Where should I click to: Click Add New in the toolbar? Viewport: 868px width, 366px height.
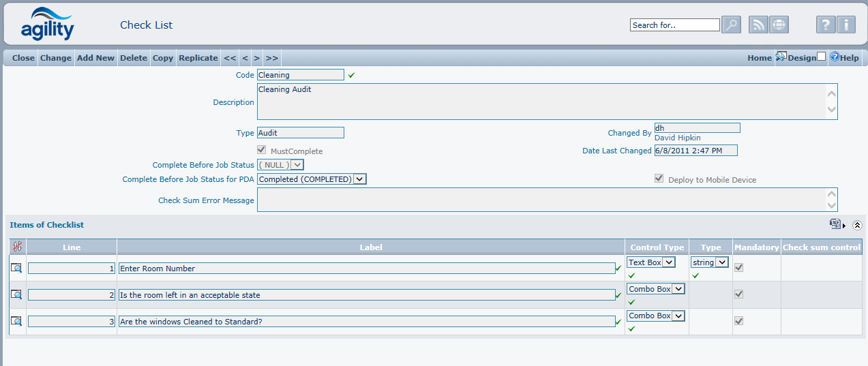pyautogui.click(x=95, y=58)
